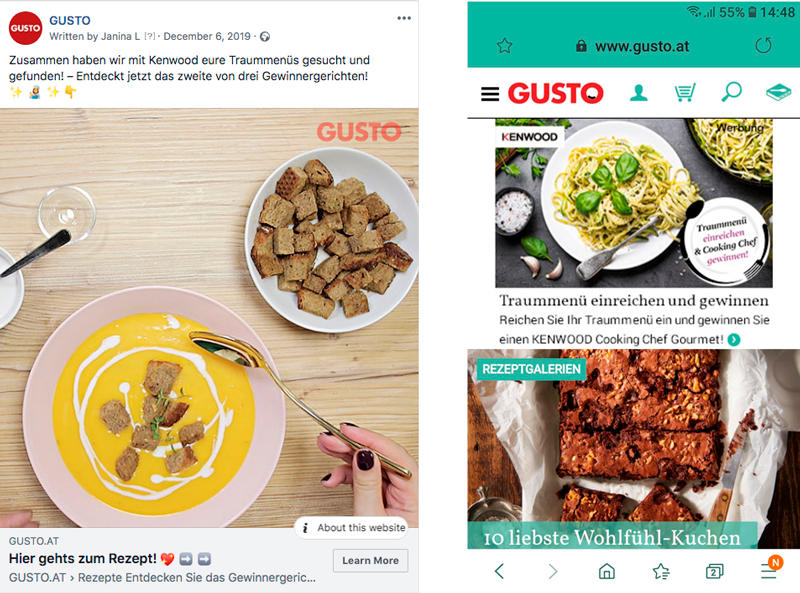Screen dimensions: 800x593
Task: Open the browser bookmarks star list icon
Action: (x=661, y=571)
